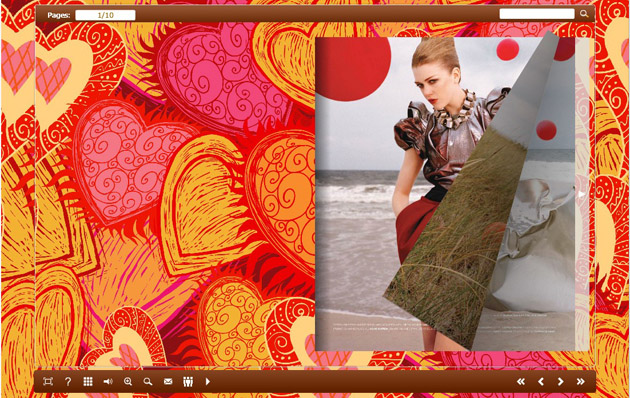
Task: Open search from the bottom toolbar magnifier
Action: click(x=148, y=382)
